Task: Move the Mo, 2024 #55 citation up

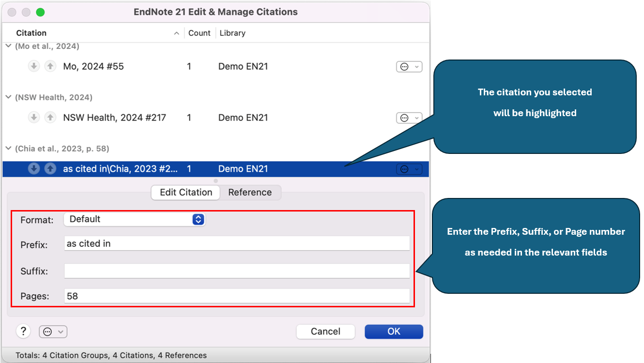Action: (50, 66)
